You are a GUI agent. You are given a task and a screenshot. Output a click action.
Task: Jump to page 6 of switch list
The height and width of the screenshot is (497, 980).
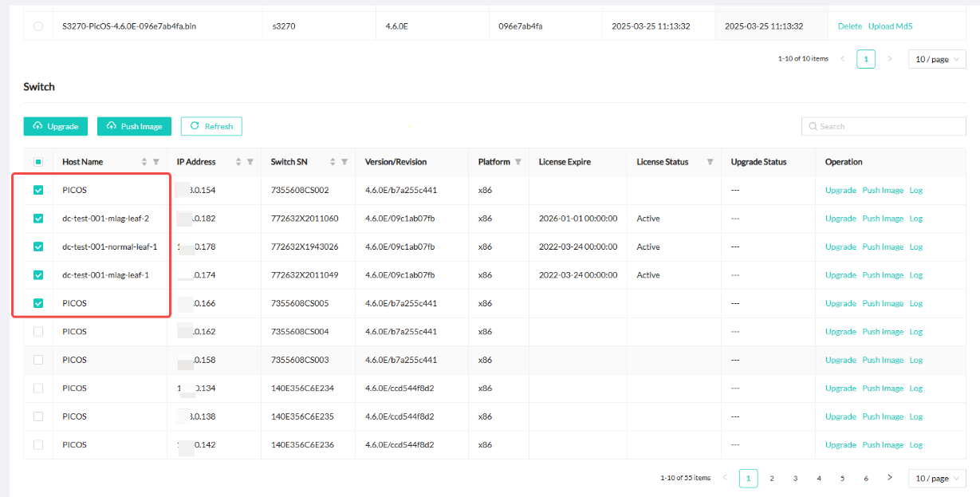pyautogui.click(x=866, y=479)
